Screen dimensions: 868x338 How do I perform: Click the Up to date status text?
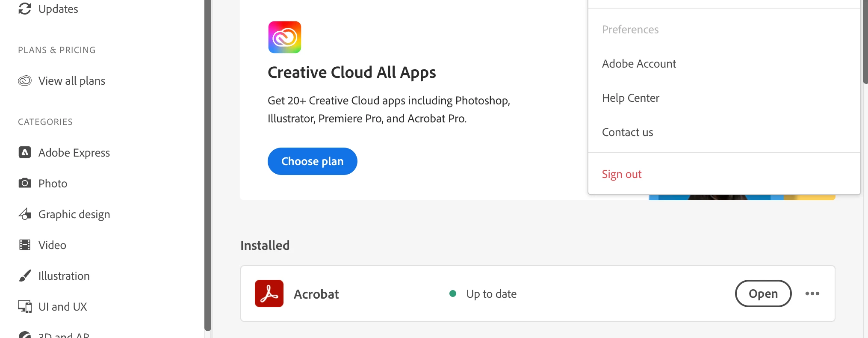tap(491, 294)
